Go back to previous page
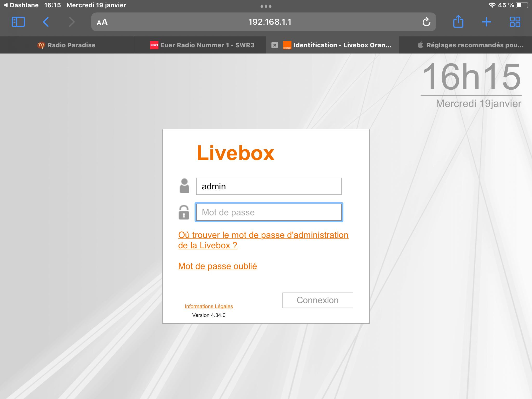 point(46,22)
